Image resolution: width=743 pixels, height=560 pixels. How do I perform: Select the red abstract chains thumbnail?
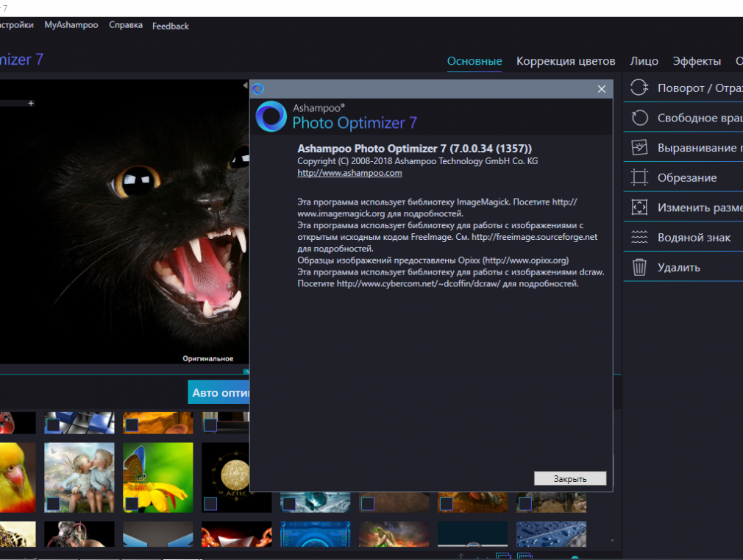[236, 534]
